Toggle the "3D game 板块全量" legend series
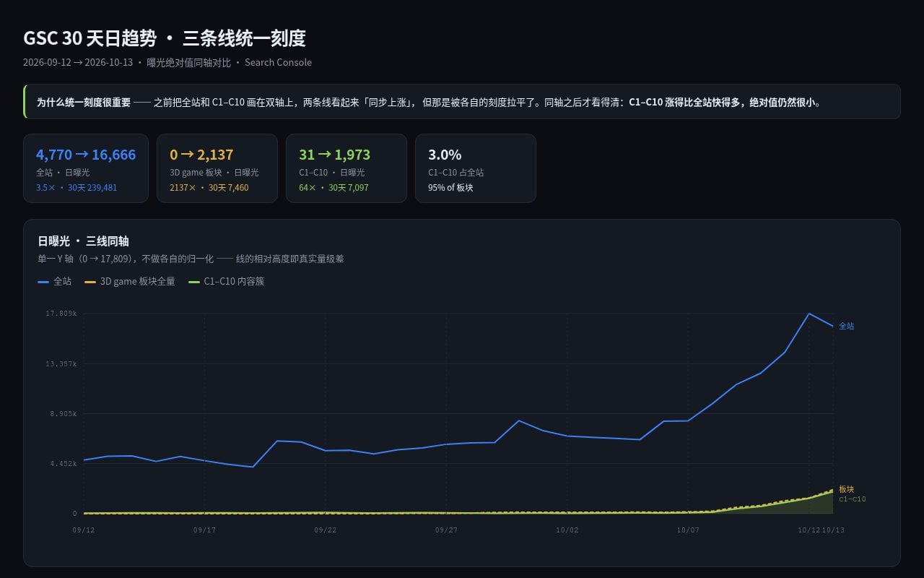The height and width of the screenshot is (578, 924). tap(130, 281)
